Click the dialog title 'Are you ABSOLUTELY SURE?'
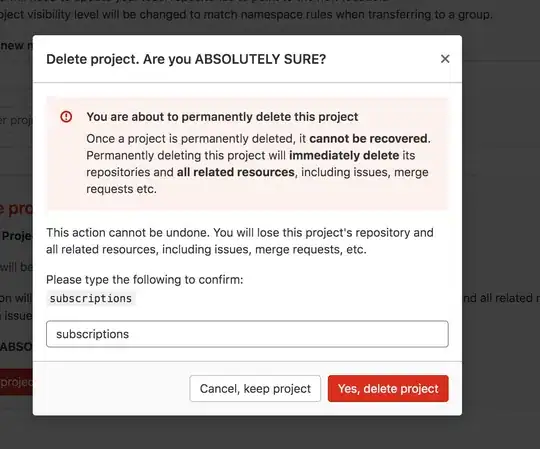Screen dimensions: 540x449 pyautogui.click(x=235, y=59)
